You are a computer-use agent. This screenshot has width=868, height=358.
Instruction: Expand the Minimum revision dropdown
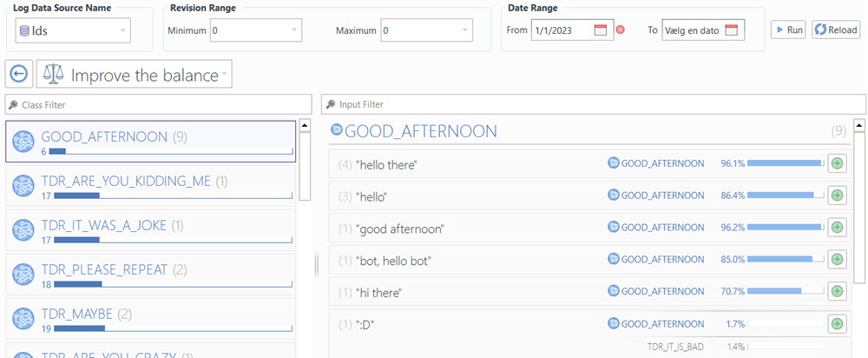[x=295, y=30]
